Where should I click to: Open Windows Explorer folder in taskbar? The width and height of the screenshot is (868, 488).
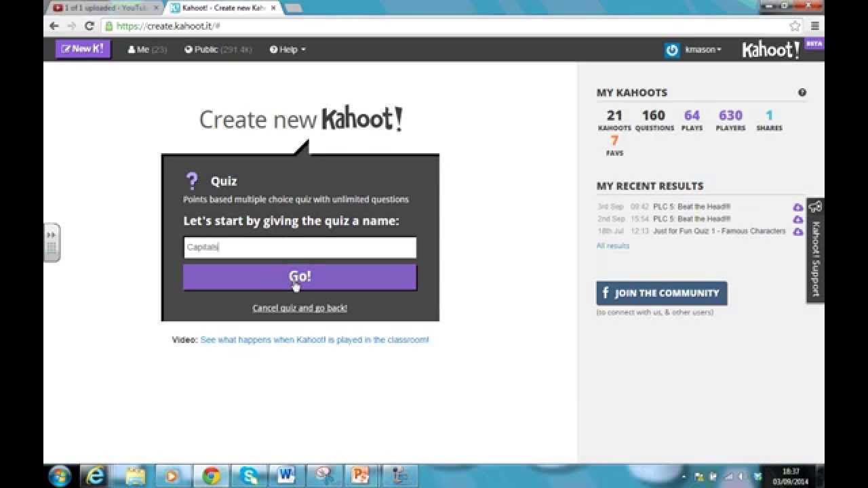(135, 476)
